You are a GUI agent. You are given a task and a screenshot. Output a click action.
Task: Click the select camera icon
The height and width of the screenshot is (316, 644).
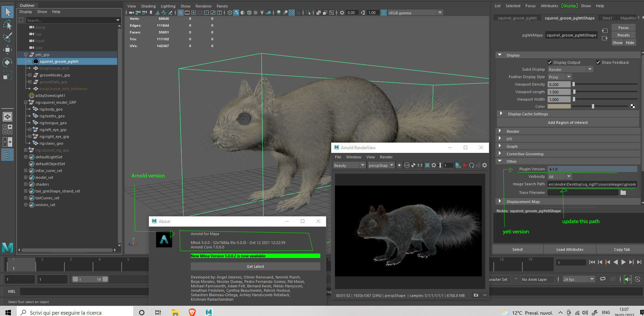[131, 13]
